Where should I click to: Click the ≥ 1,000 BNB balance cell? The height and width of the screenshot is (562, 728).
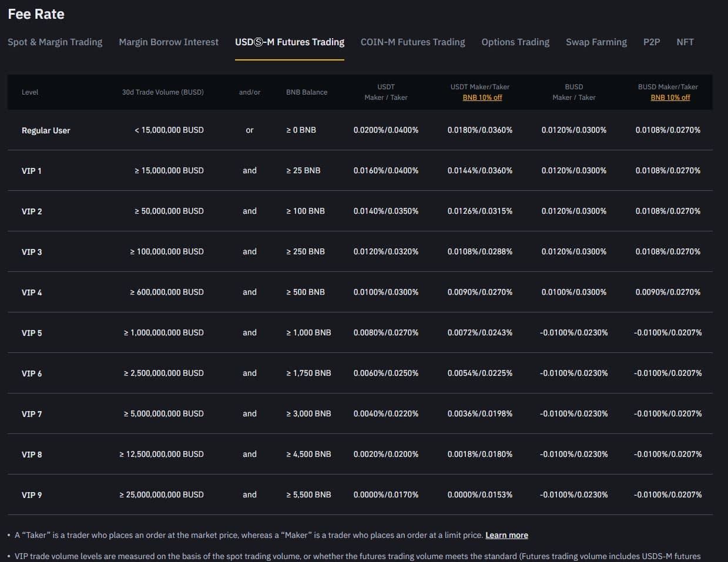click(x=308, y=332)
